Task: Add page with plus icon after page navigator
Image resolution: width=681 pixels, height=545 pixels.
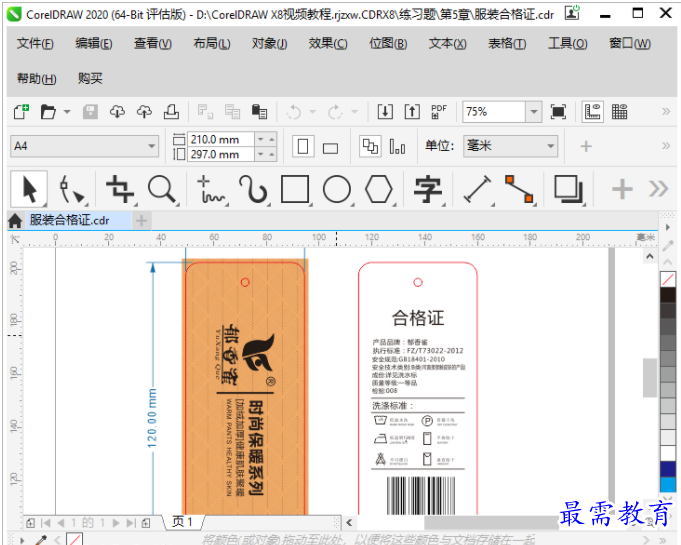Action: click(146, 523)
